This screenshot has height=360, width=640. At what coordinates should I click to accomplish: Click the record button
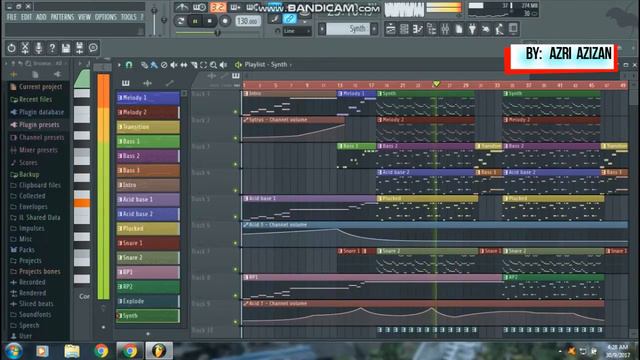tap(224, 21)
